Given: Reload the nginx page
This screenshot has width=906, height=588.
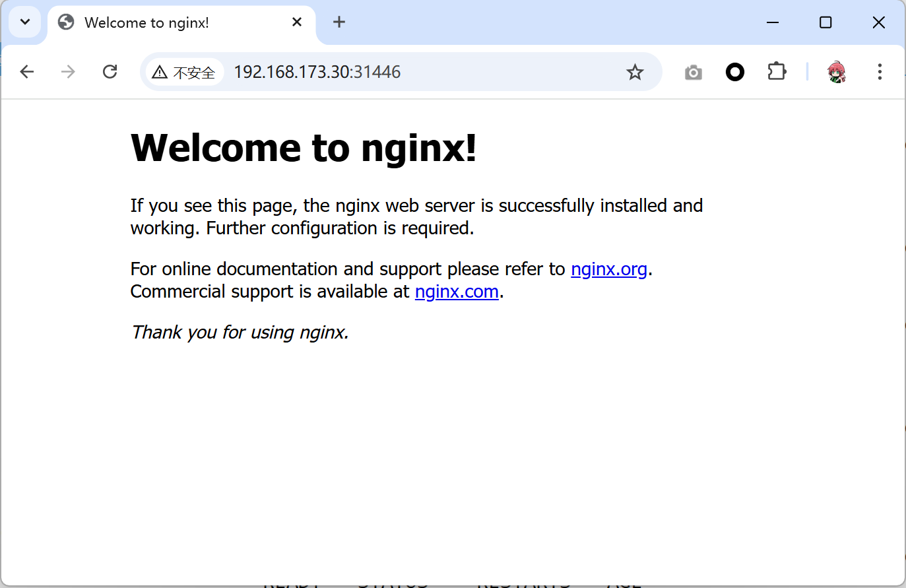Looking at the screenshot, I should click(110, 72).
